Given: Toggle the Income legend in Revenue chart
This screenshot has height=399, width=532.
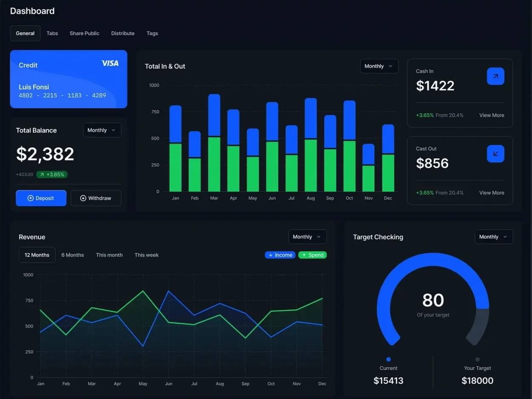Looking at the screenshot, I should 280,255.
